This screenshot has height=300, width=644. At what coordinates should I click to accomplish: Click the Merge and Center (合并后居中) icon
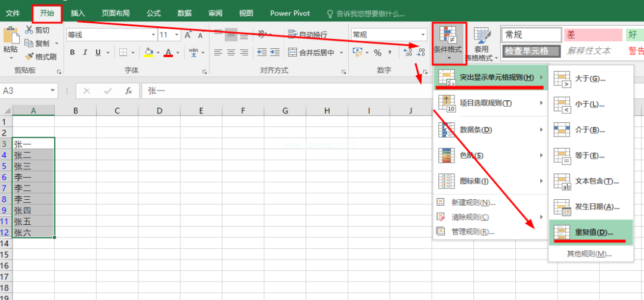point(292,52)
